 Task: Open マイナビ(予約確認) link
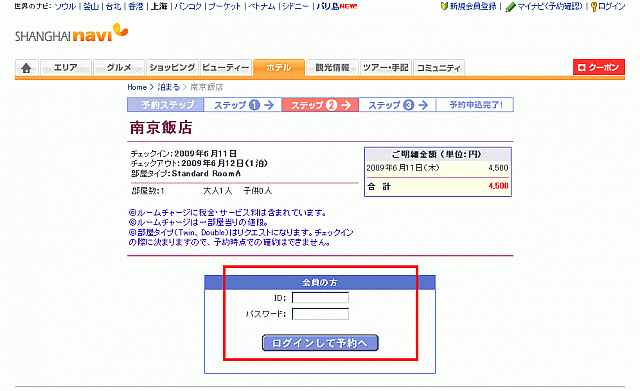[x=550, y=7]
